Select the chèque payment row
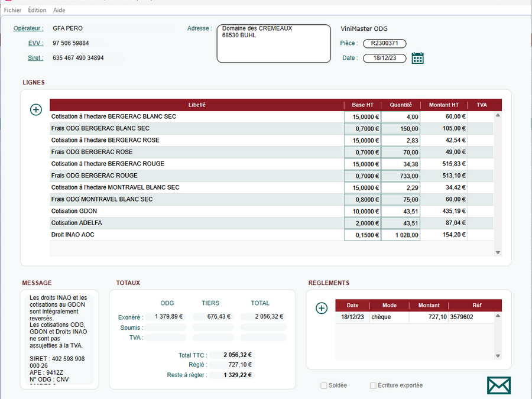Screen dimensions: 532x399 tap(414, 317)
